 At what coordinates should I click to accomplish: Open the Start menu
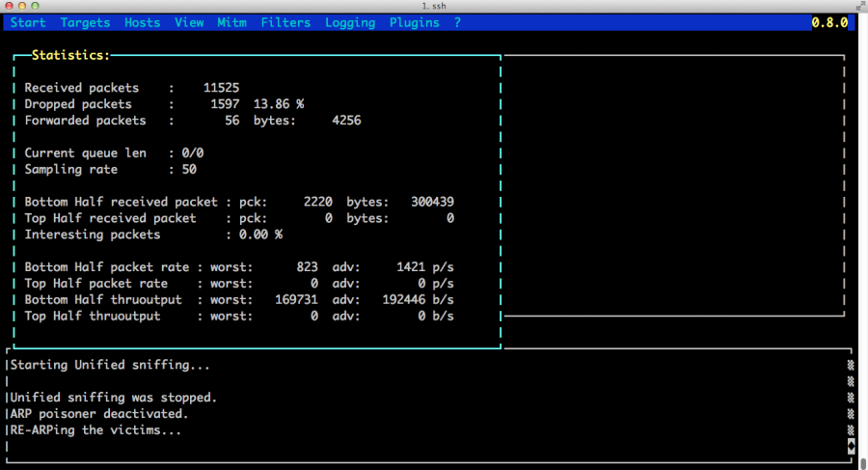click(x=28, y=22)
